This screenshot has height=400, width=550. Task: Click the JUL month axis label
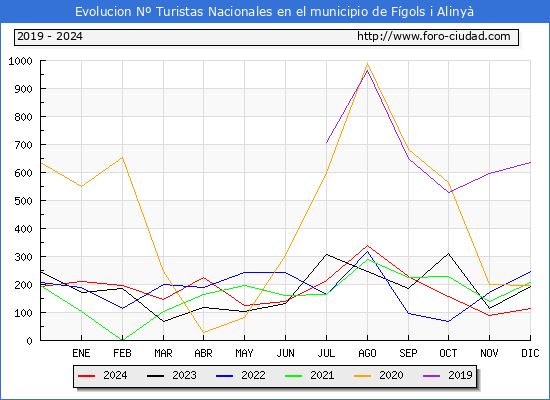(326, 353)
